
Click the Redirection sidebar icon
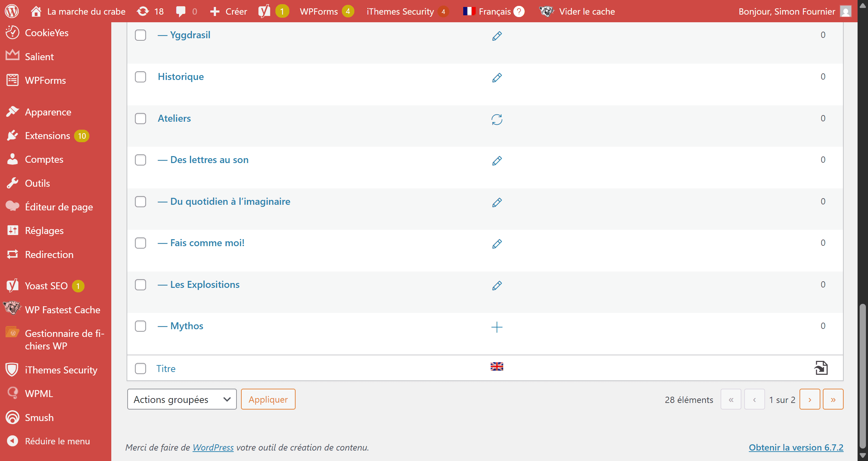13,254
